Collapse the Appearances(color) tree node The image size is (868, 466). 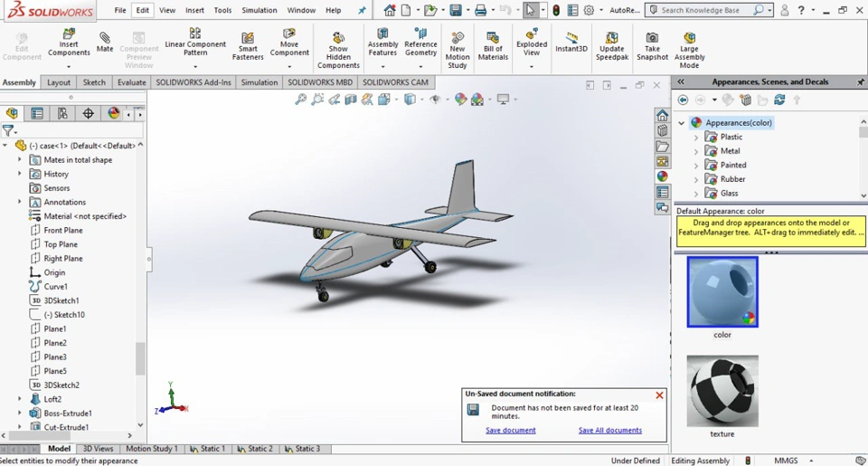(x=682, y=122)
